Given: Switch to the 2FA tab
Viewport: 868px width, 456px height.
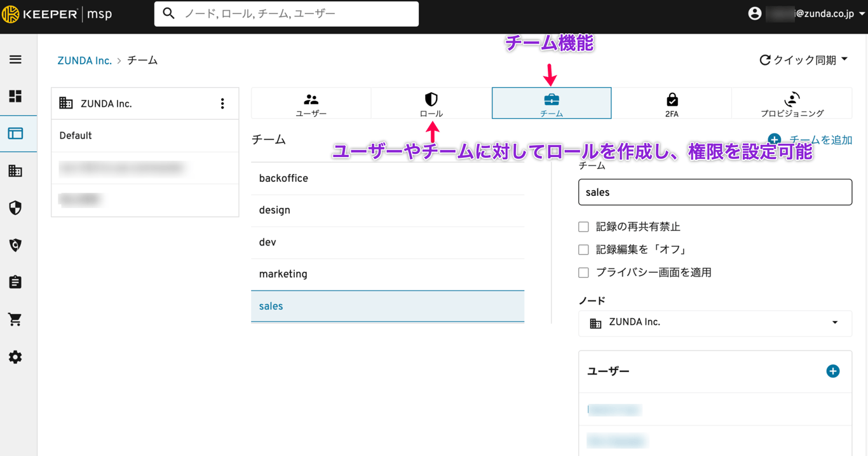Looking at the screenshot, I should click(x=672, y=103).
